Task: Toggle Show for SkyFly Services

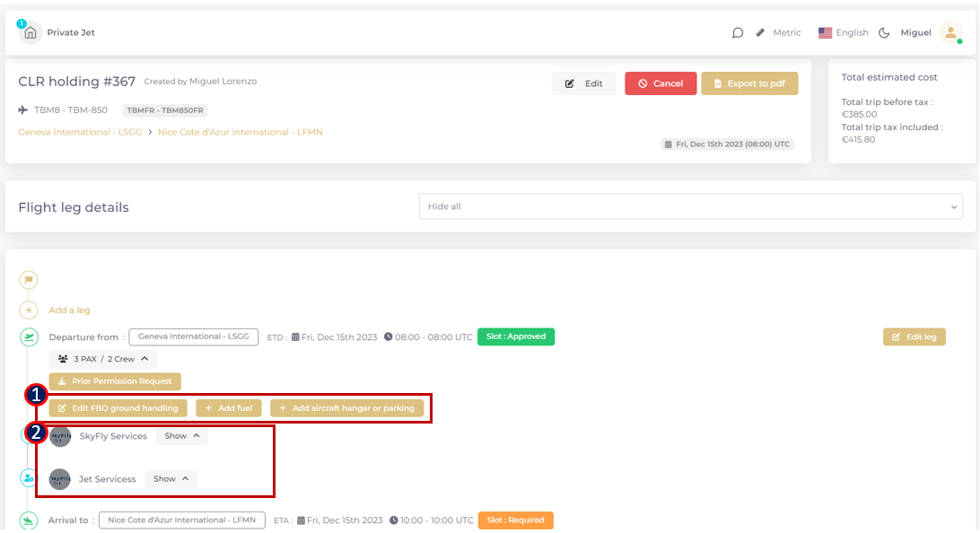Action: 182,436
